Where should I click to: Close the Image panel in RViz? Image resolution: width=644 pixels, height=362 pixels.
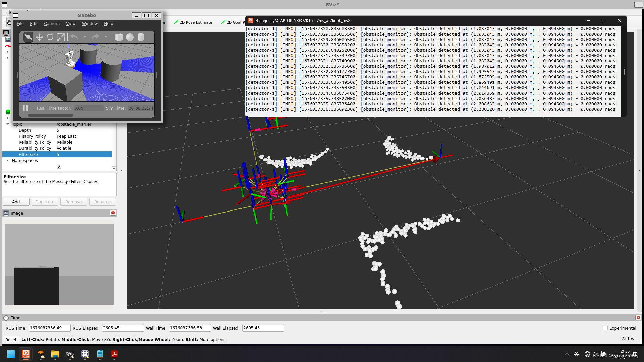point(113,213)
